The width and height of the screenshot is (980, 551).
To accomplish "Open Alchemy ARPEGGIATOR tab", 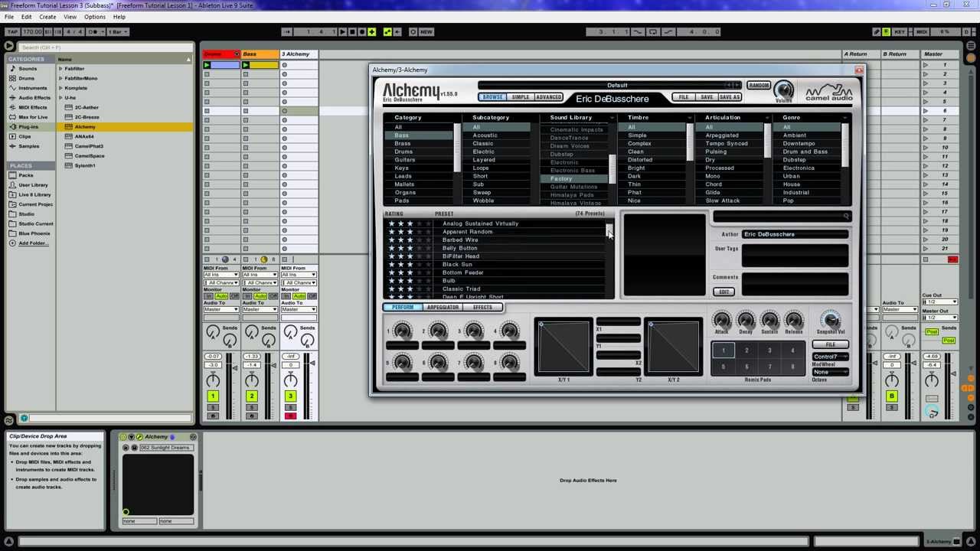I will [443, 307].
